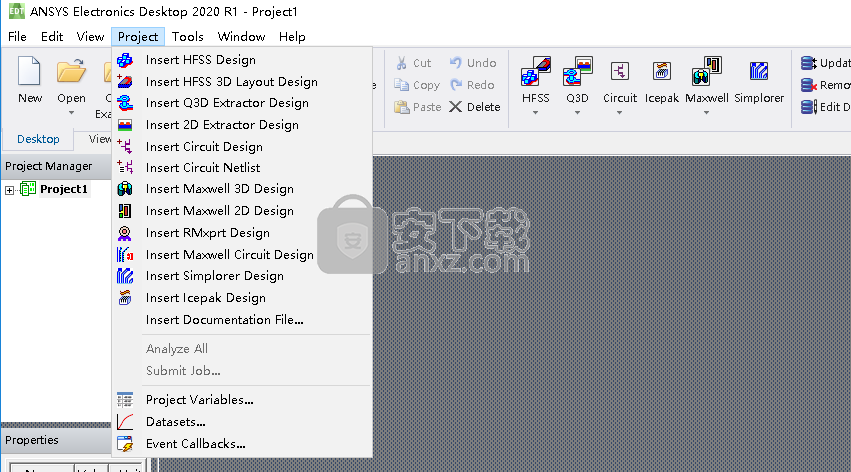Open the dropdown arrow under Q3D
Screen dimensions: 851x472
tap(577, 113)
